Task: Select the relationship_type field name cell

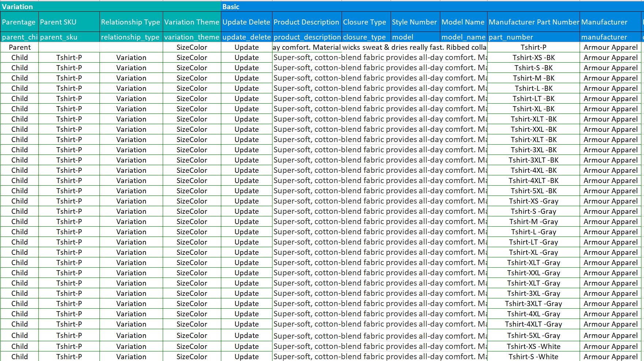Action: click(131, 37)
